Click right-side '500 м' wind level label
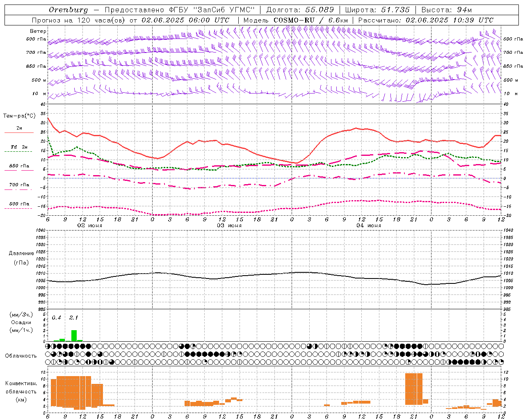The height and width of the screenshot is (420, 525). tap(510, 80)
